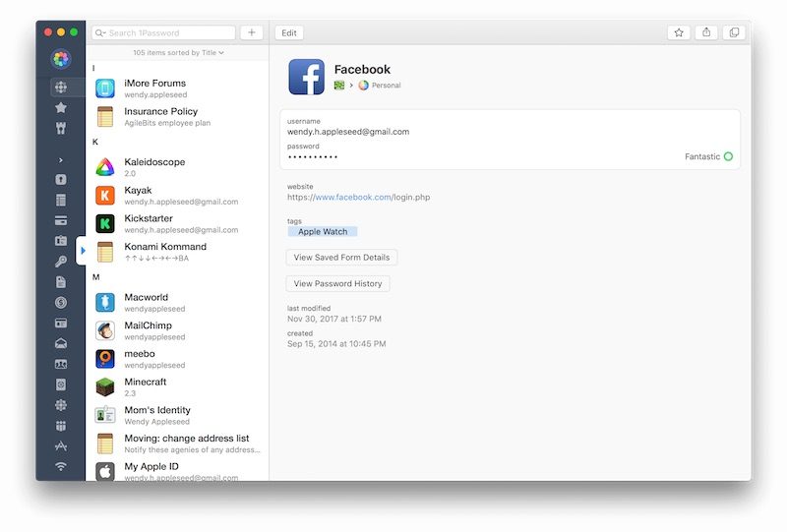Select Moving: change address list note
787x532 pixels.
pyautogui.click(x=178, y=443)
